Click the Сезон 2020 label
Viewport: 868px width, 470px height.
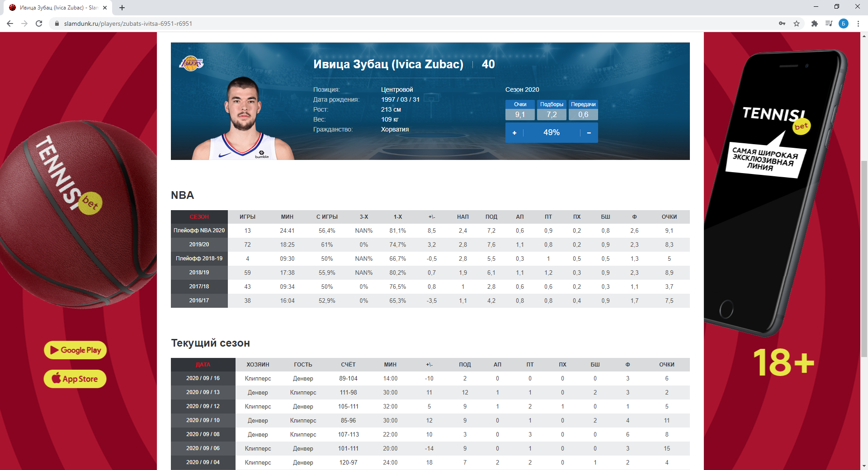click(x=522, y=89)
